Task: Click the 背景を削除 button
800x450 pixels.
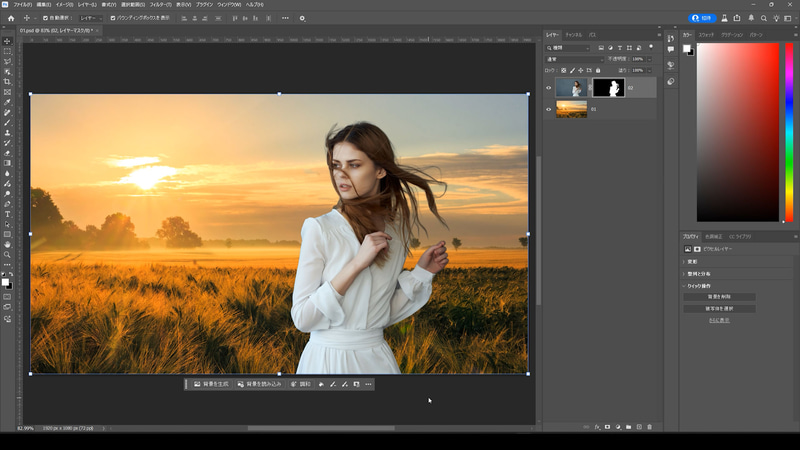Action: pos(719,297)
